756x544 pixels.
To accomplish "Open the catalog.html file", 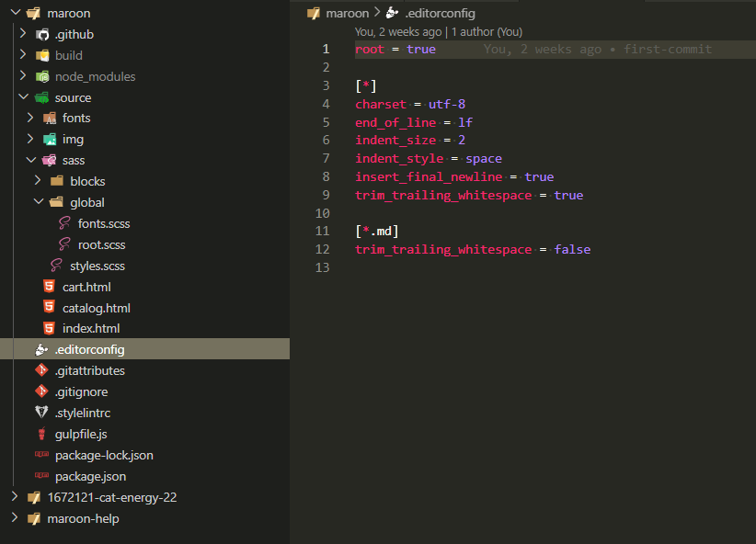I will tap(96, 308).
